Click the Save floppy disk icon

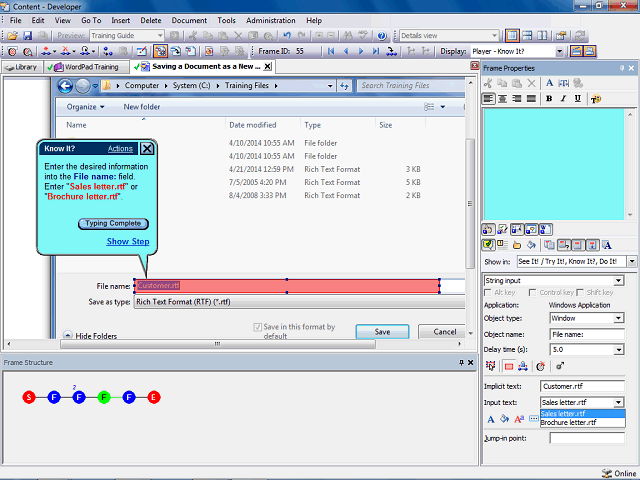pyautogui.click(x=27, y=36)
